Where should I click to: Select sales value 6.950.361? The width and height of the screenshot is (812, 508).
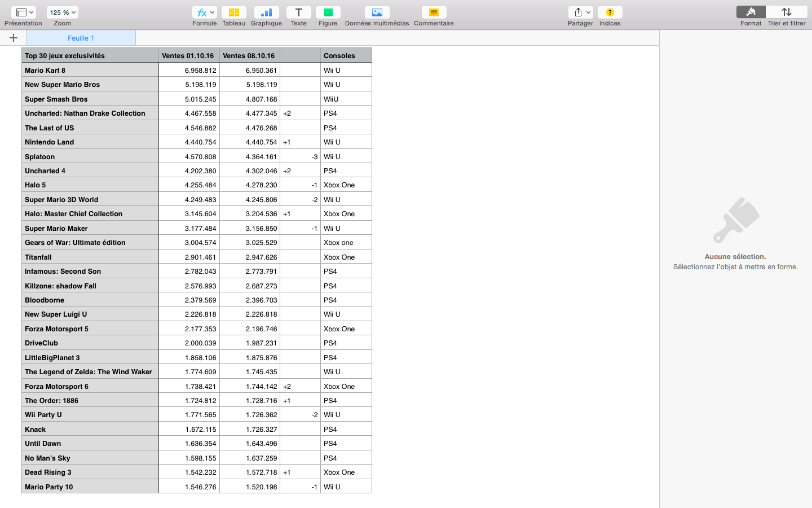(x=250, y=70)
